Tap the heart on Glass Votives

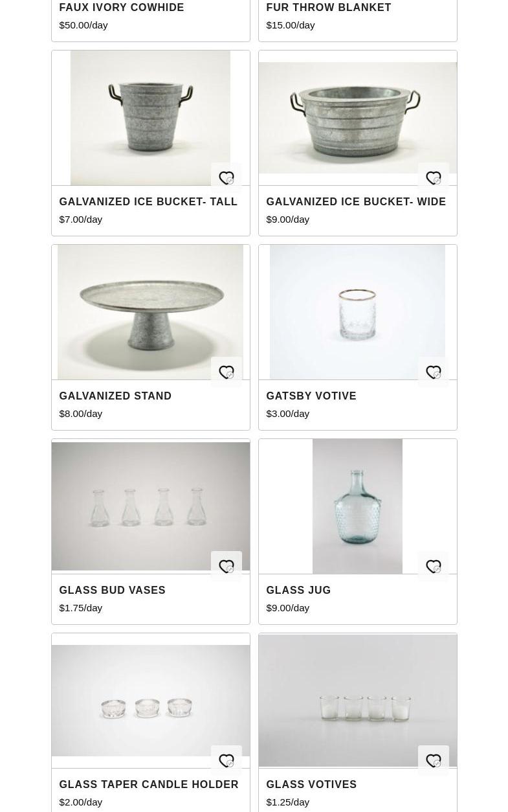(434, 761)
